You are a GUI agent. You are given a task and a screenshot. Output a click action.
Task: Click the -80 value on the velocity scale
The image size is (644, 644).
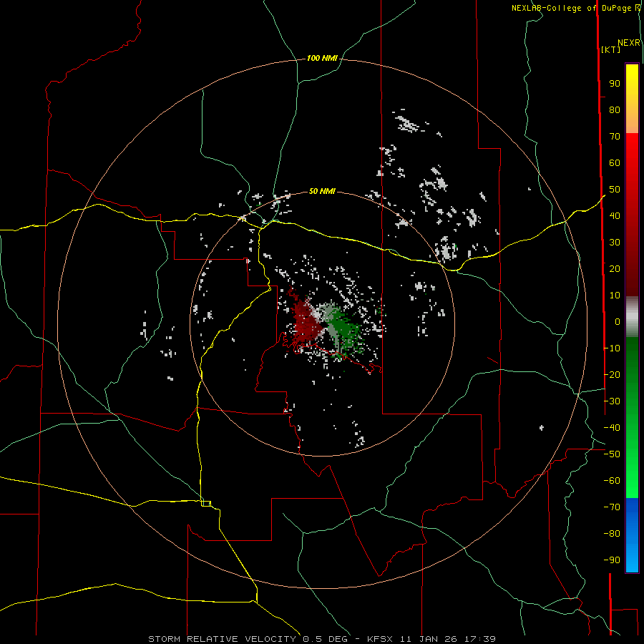click(612, 534)
